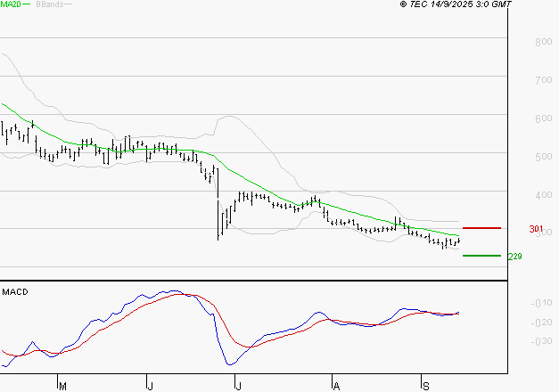Click the 800 price axis label

click(x=542, y=43)
